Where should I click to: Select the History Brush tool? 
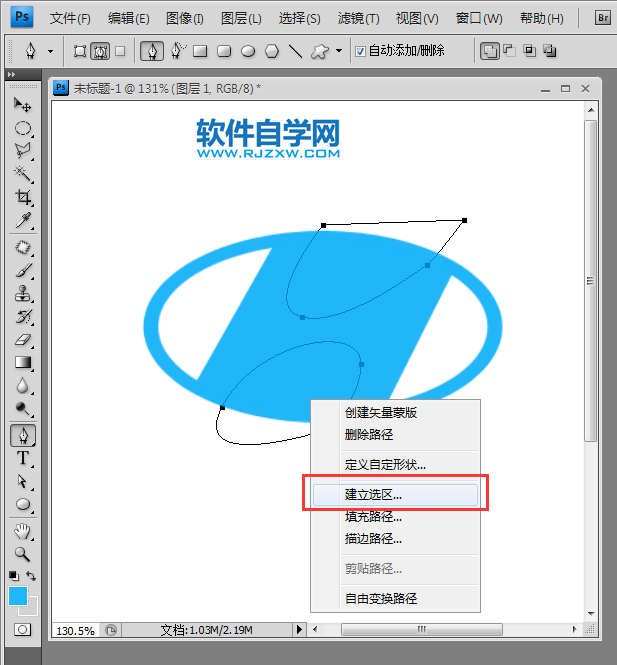click(x=22, y=316)
